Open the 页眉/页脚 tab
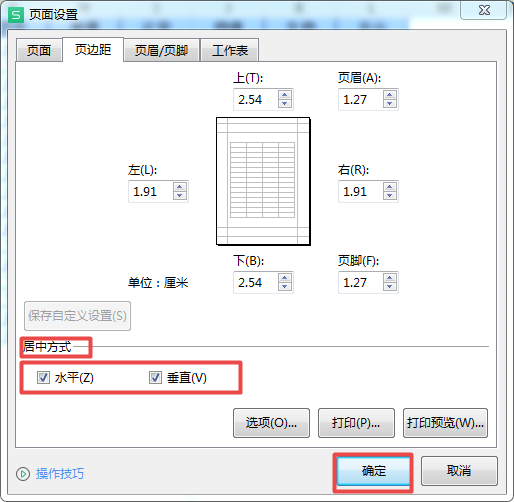Screen dimensions: 514x502 point(161,51)
